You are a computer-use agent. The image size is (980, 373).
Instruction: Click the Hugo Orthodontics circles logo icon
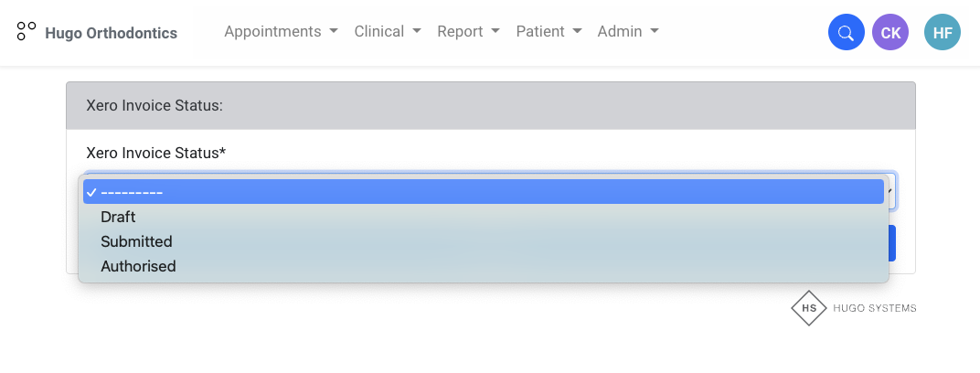click(x=27, y=31)
